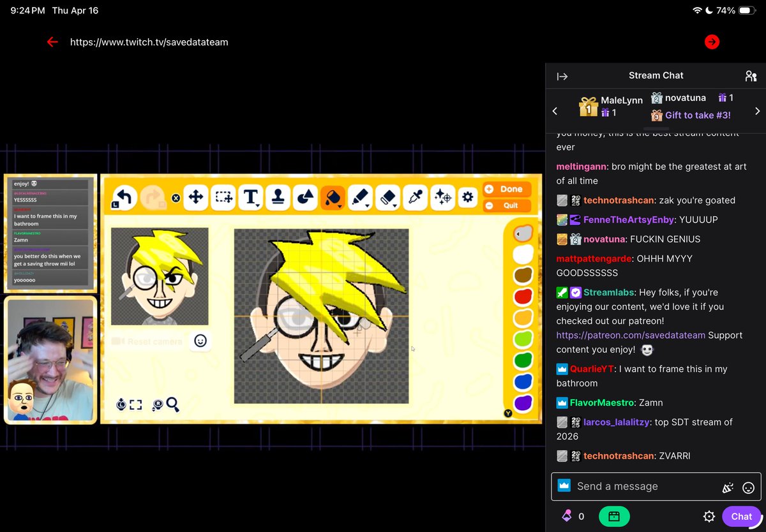766x532 pixels.
Task: Click the drawing canvas with Mii face
Action: pos(321,316)
